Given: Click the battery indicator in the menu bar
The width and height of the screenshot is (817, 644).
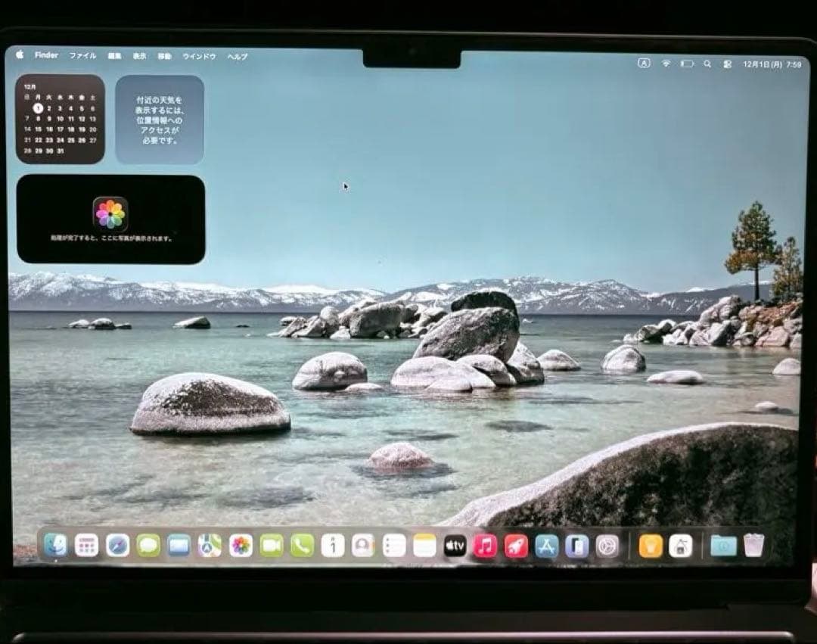Looking at the screenshot, I should [687, 64].
